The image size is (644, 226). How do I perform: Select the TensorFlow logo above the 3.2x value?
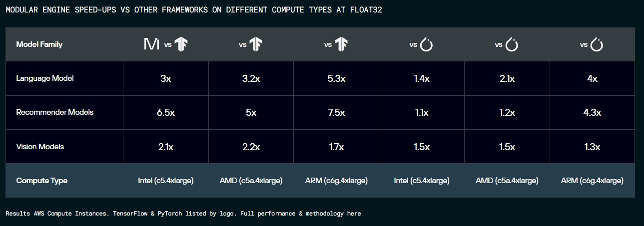(256, 44)
